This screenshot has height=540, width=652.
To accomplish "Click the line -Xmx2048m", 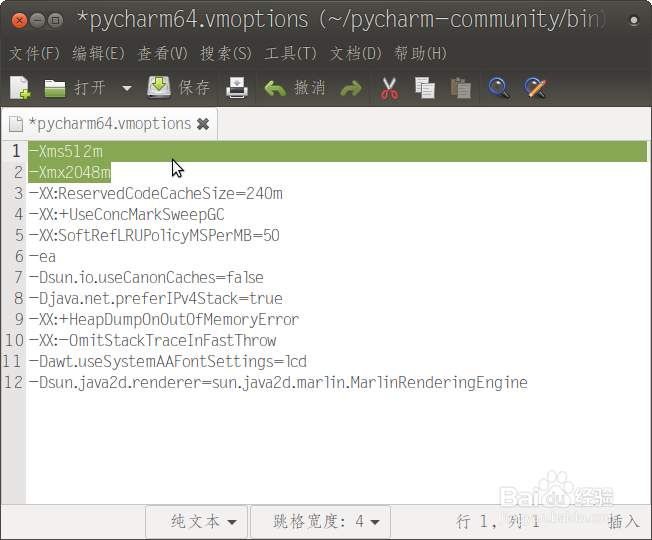I will [x=69, y=172].
